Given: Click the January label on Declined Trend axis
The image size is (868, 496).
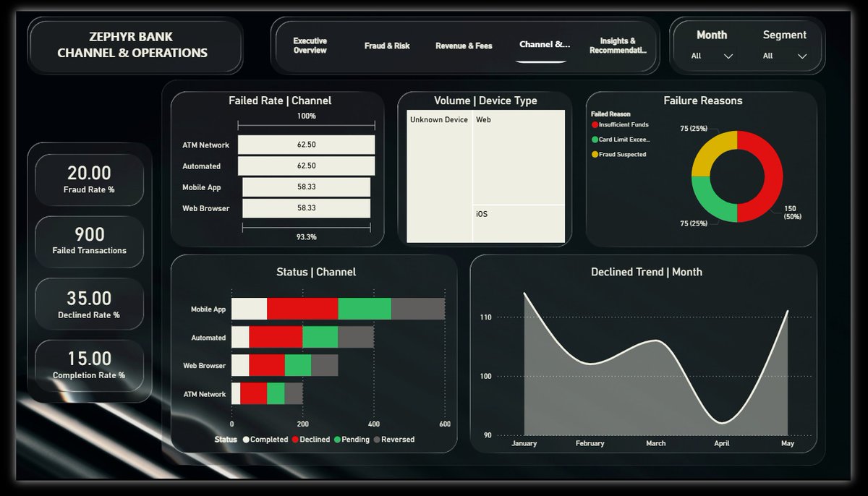Looking at the screenshot, I should (x=524, y=443).
